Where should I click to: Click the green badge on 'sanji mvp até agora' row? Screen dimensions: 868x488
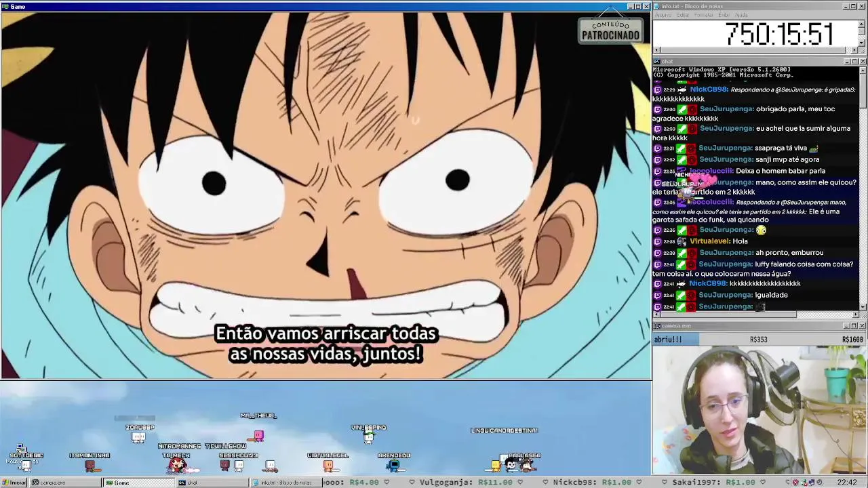(682, 160)
